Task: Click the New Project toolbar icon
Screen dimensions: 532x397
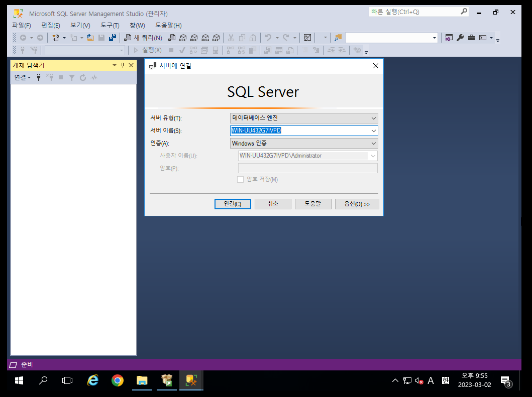Action: (56, 38)
